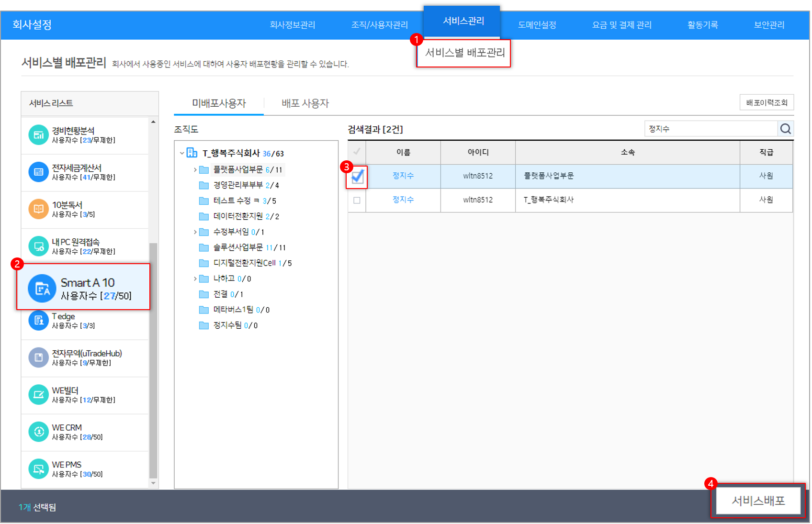Collapse the T_행복주식회사 root tree node
This screenshot has height=524, width=812.
point(182,153)
